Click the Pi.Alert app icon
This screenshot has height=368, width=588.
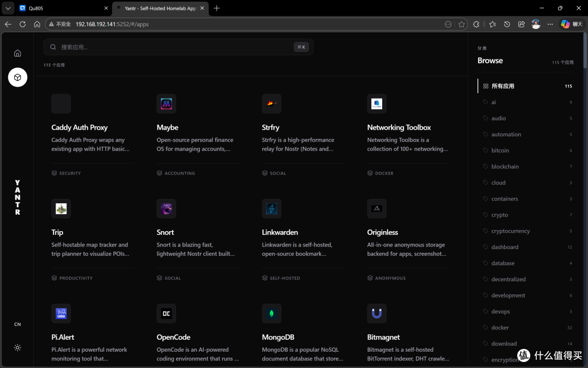pos(61,313)
